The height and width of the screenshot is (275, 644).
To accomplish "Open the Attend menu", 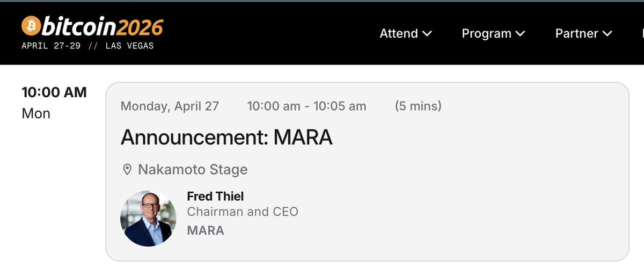I will 406,33.
